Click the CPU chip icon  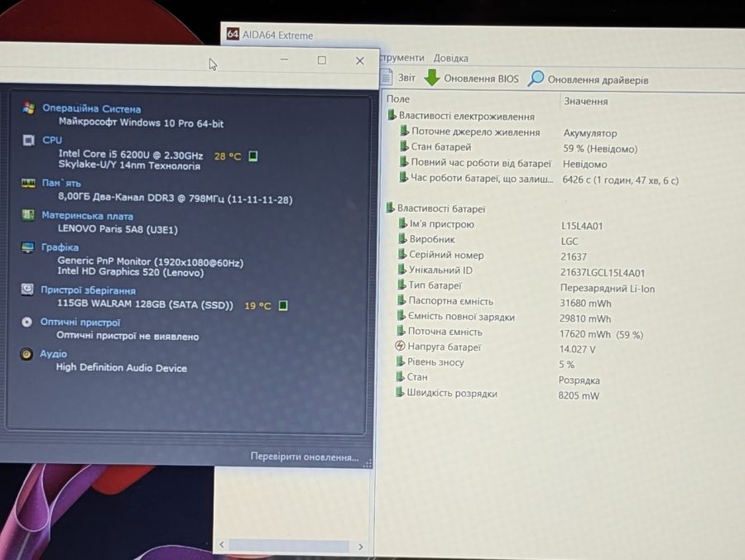coord(28,140)
